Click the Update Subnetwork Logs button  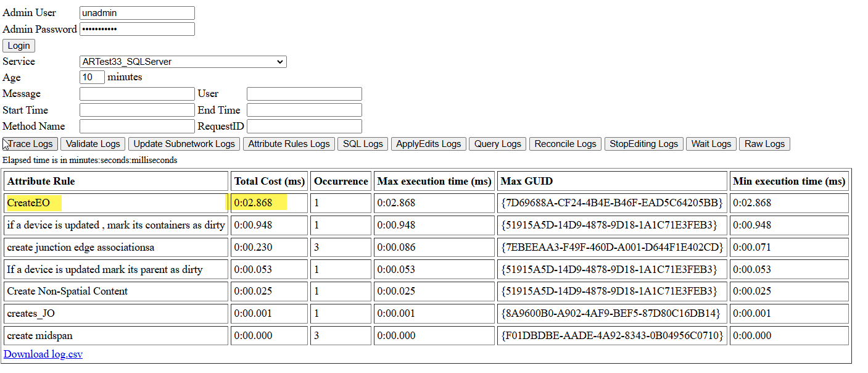184,143
